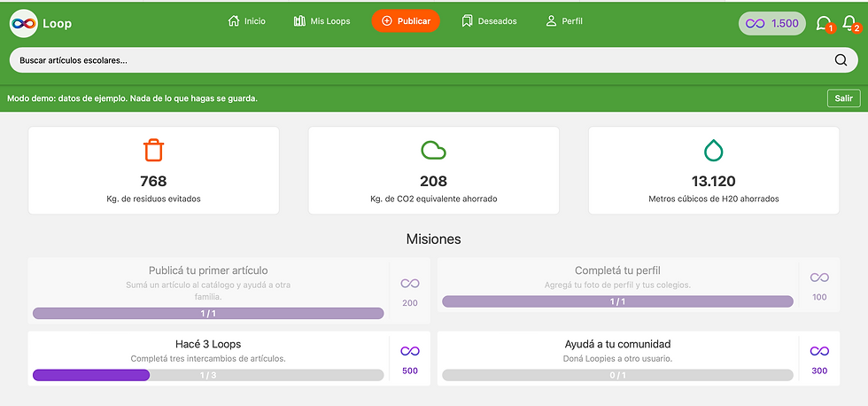
Task: Click the green cloud CO2 icon
Action: click(433, 150)
